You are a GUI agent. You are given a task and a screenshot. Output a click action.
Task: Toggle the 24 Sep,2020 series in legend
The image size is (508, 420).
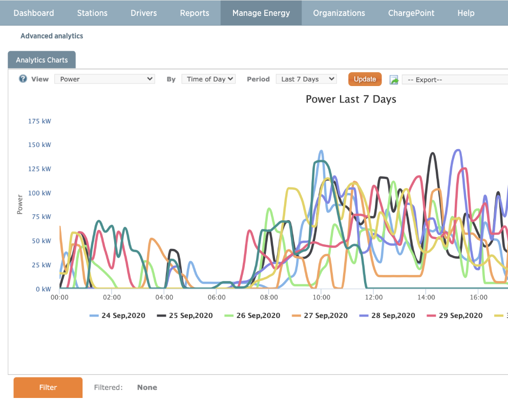point(123,316)
